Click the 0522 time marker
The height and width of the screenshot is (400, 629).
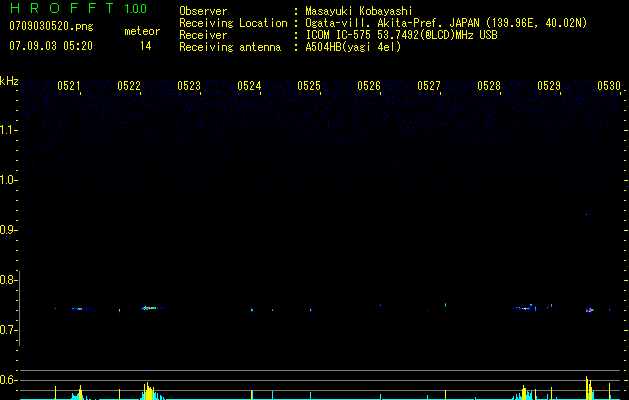tap(129, 86)
